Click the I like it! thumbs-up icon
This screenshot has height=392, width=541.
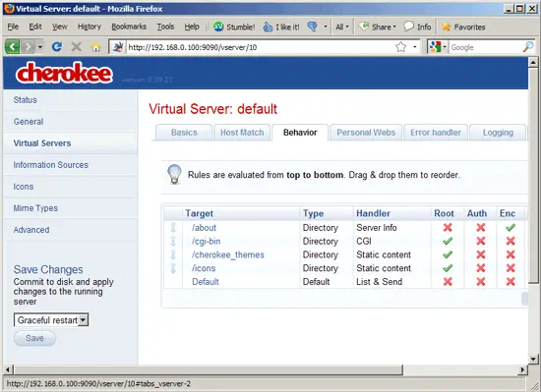[268, 27]
